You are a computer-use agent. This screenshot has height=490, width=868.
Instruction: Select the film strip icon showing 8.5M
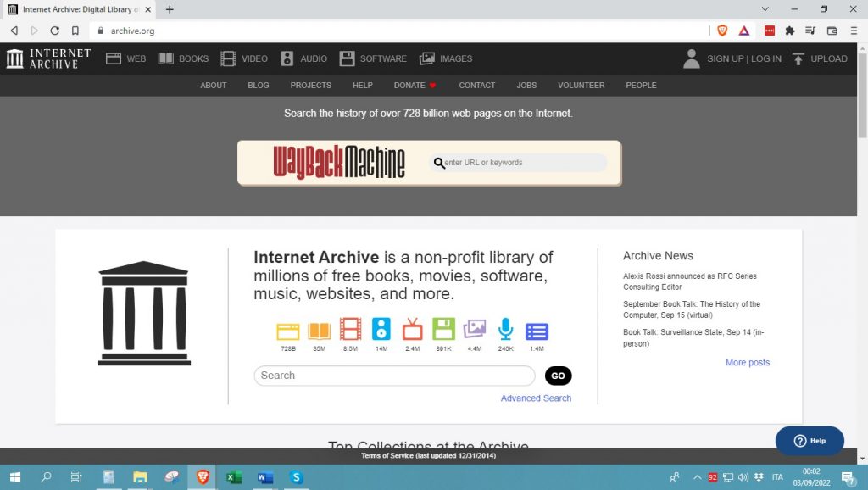350,331
